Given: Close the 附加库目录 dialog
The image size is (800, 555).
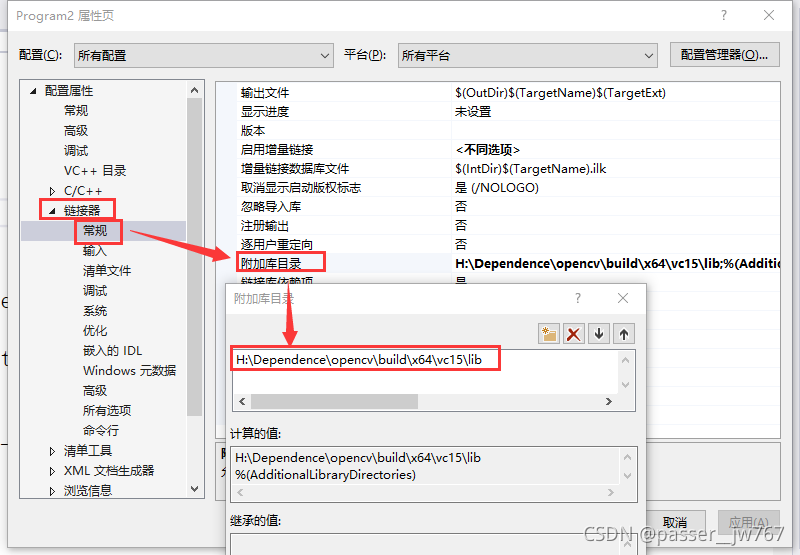Looking at the screenshot, I should click(623, 298).
